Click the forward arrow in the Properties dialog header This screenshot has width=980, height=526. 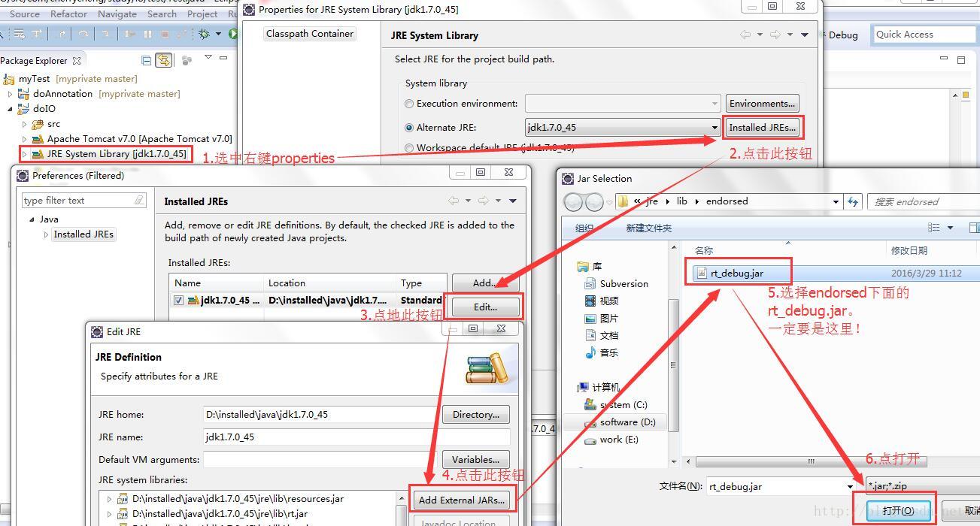(775, 35)
